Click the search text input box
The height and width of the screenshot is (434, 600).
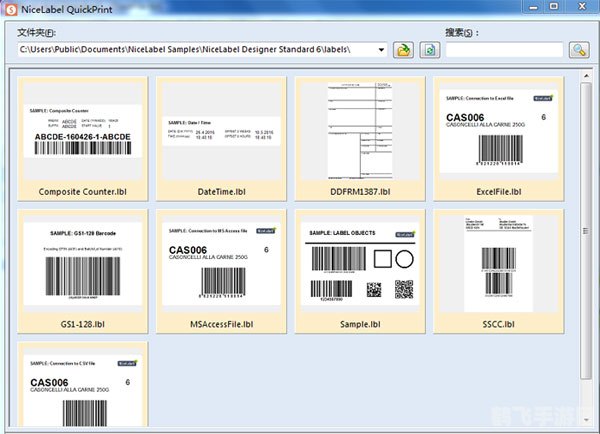pos(505,49)
